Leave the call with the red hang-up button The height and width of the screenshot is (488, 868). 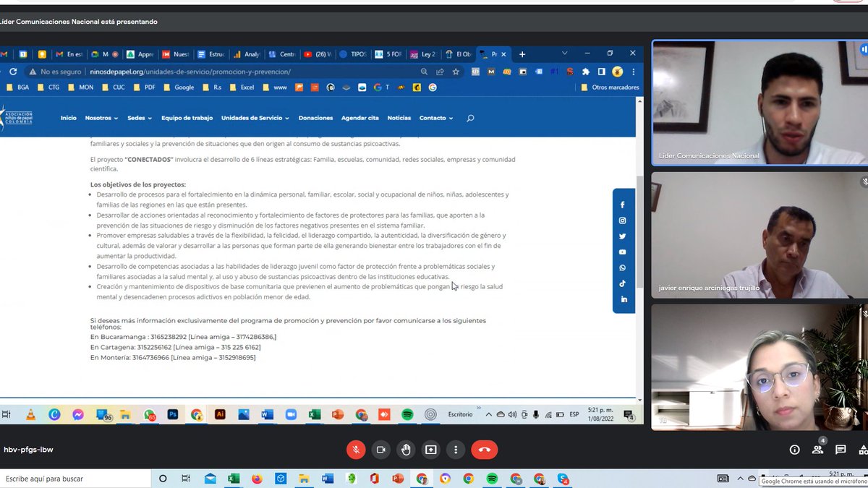point(485,450)
